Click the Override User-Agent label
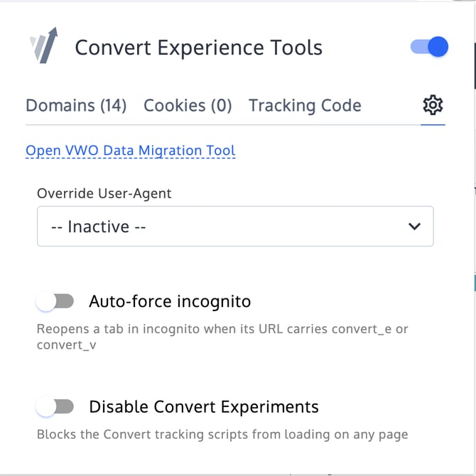Screen dimensions: 476x476 coord(104,193)
